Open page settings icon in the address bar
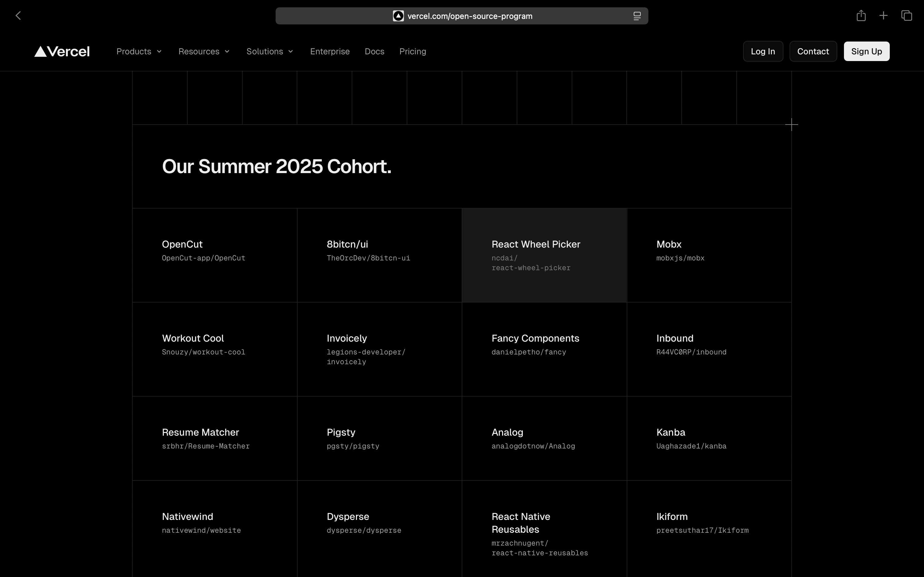 click(636, 16)
